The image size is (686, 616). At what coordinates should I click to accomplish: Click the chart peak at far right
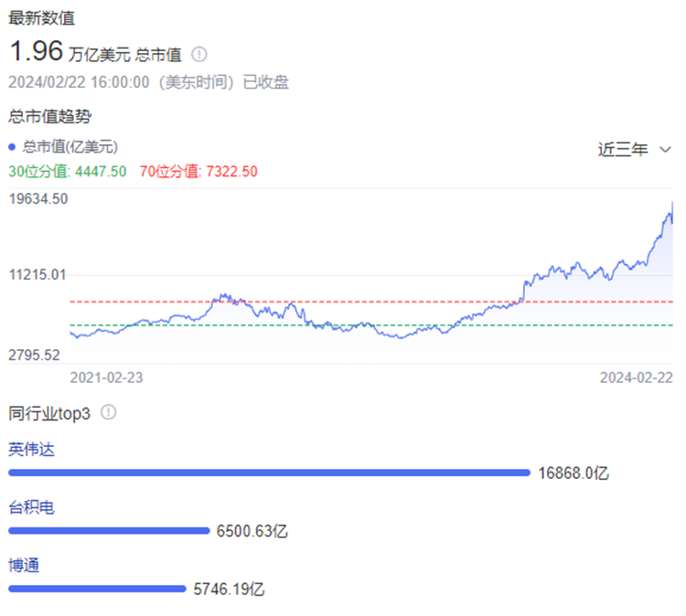(672, 203)
